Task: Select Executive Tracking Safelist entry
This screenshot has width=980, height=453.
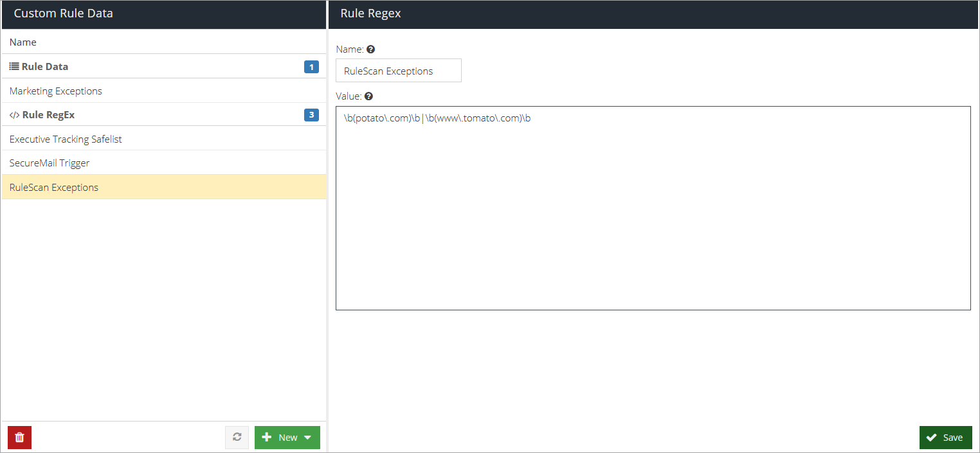Action: coord(66,139)
